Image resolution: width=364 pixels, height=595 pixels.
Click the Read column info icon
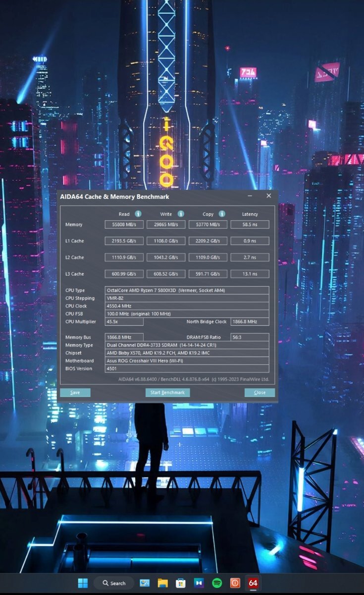click(x=138, y=214)
